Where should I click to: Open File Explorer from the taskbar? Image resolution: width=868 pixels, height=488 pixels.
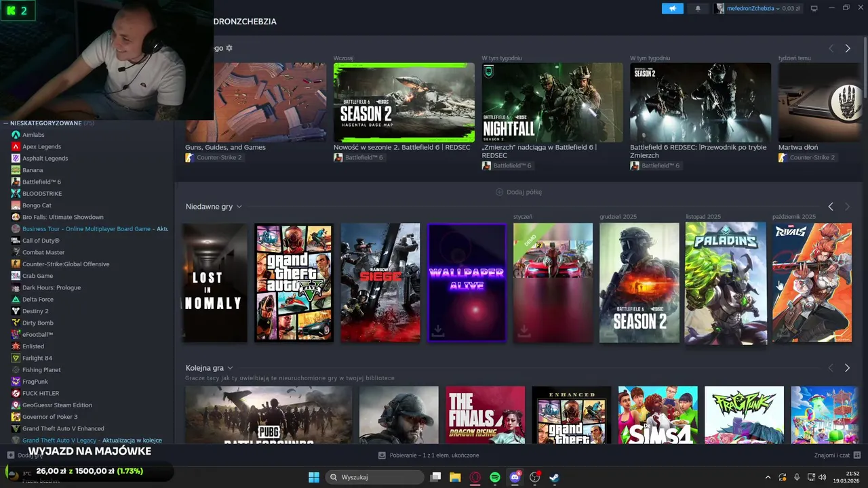pos(456,477)
